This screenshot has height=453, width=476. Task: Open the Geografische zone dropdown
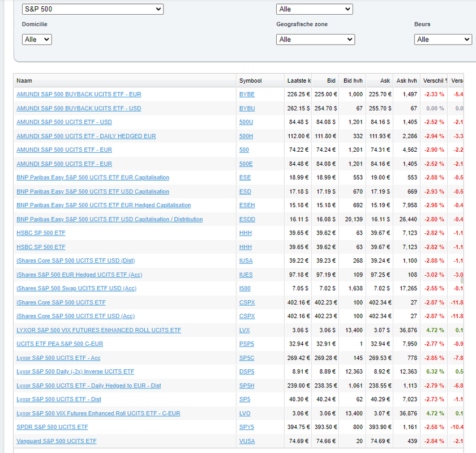pos(315,40)
